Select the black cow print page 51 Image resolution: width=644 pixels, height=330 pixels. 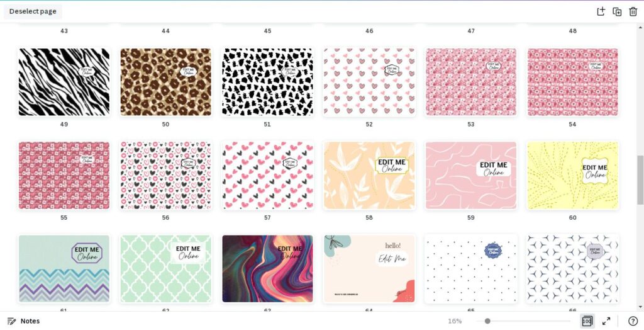coord(267,82)
